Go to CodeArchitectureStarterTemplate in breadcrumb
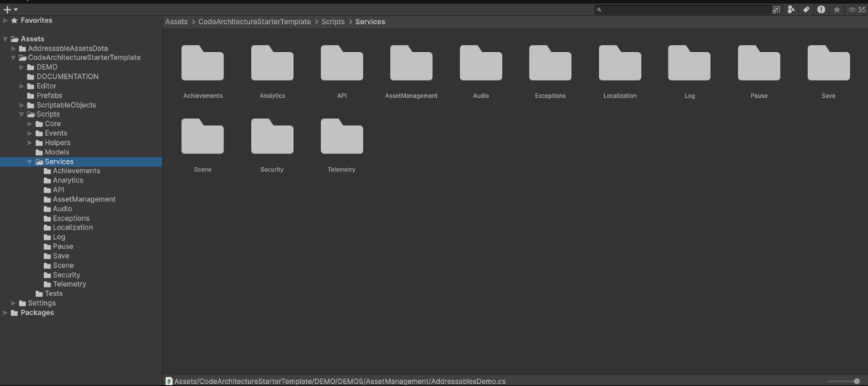The height and width of the screenshot is (386, 868). point(255,22)
